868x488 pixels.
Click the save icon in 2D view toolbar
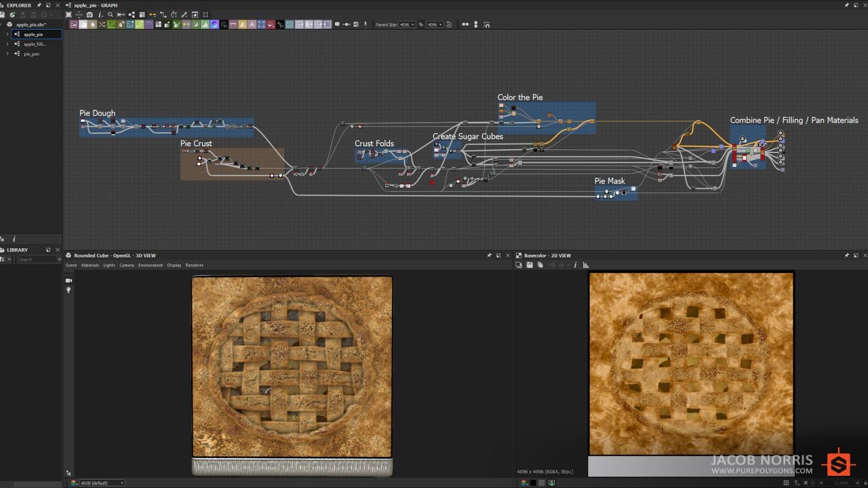530,265
